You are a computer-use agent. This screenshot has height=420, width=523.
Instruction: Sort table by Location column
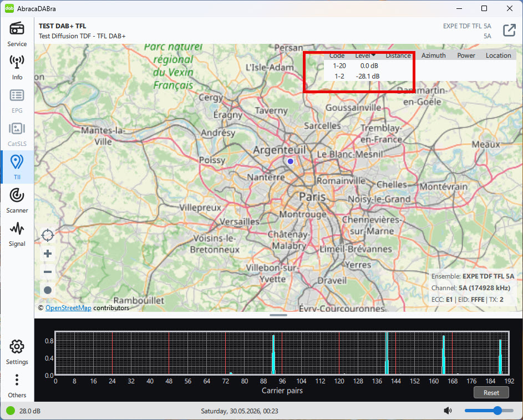click(x=498, y=55)
